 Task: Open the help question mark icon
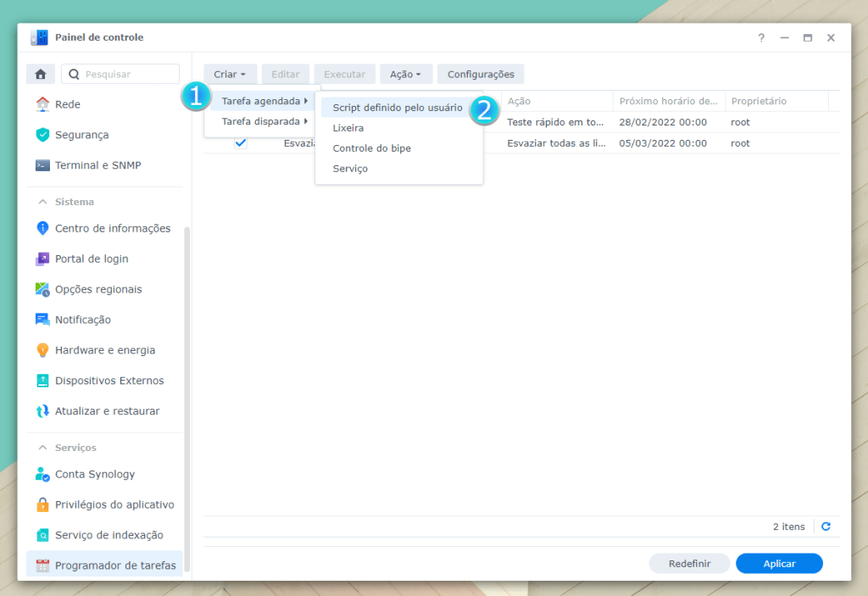761,38
